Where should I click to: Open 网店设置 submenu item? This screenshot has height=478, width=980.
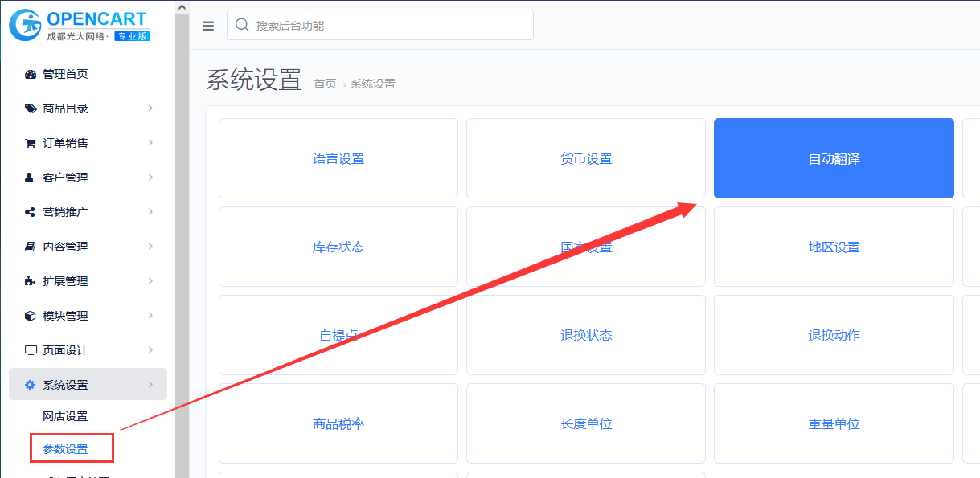pos(65,416)
